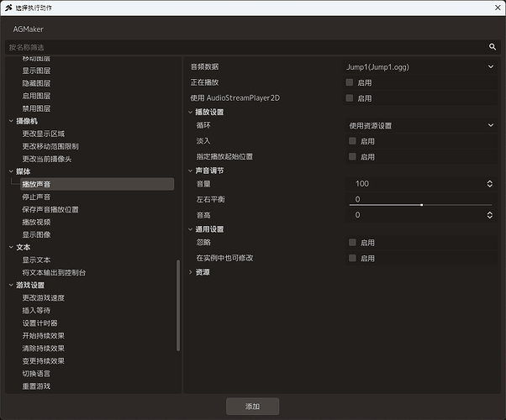Collapse the 播放设置 section

click(191, 113)
